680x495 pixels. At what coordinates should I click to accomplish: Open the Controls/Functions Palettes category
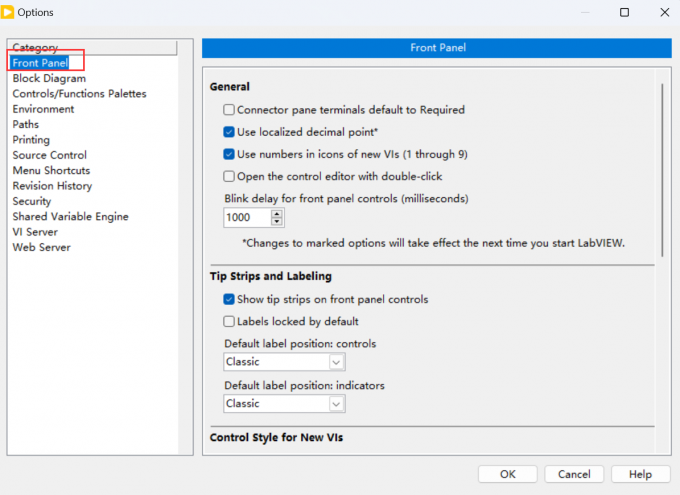pos(79,94)
